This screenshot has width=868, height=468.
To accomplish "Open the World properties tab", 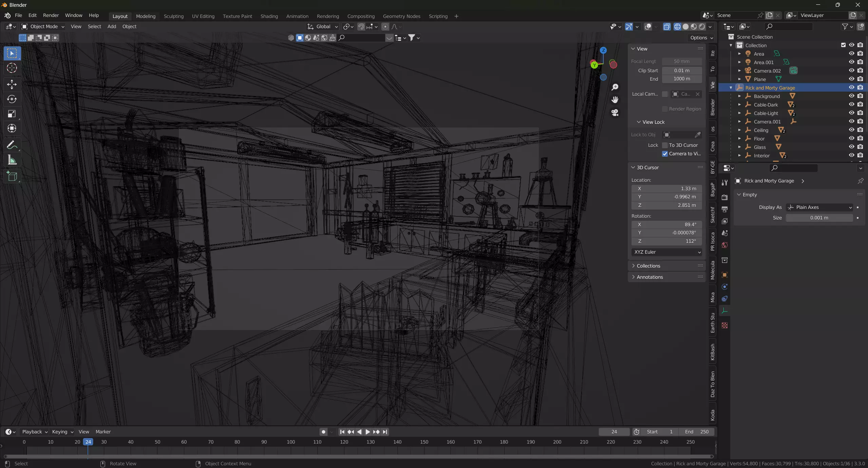I will (x=724, y=245).
